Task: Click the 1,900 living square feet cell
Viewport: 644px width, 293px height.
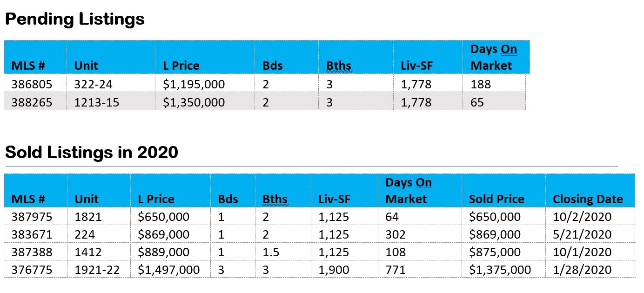Action: 334,270
